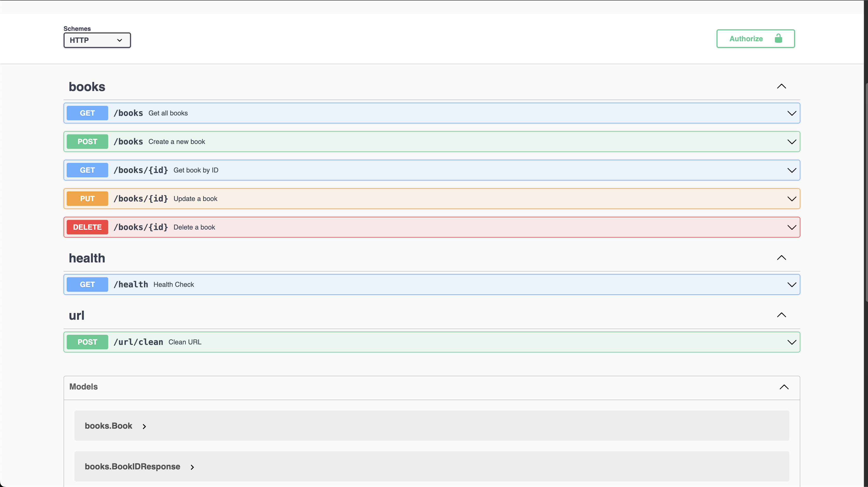Click the GET badge for /books/{id}
This screenshot has width=868, height=487.
pyautogui.click(x=87, y=170)
